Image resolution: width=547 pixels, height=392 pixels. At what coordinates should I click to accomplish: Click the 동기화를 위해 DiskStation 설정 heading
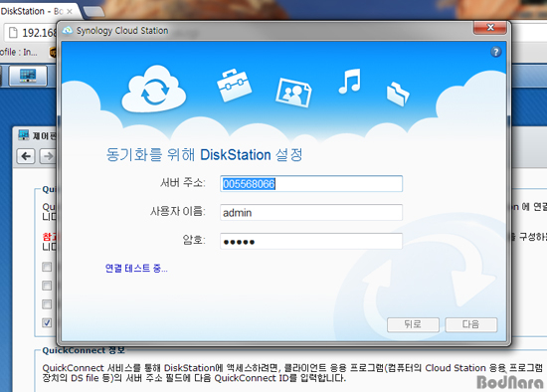(204, 154)
